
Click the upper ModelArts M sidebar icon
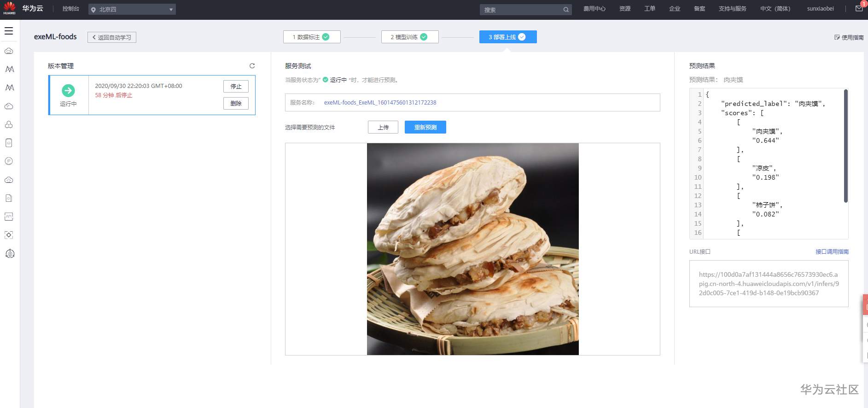[9, 69]
